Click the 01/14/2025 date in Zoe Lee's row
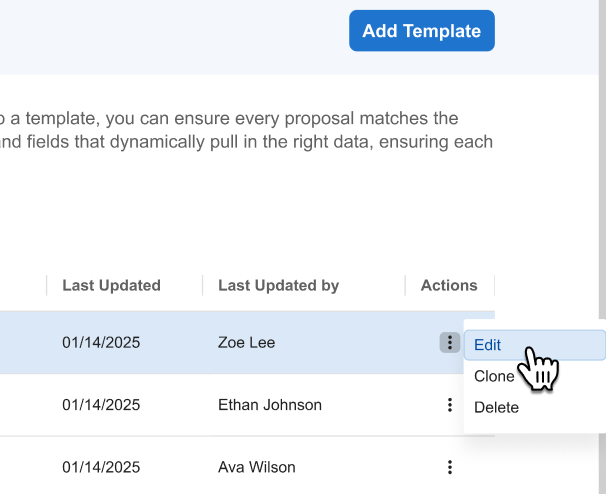Viewport: 606px width, 494px height. point(101,343)
